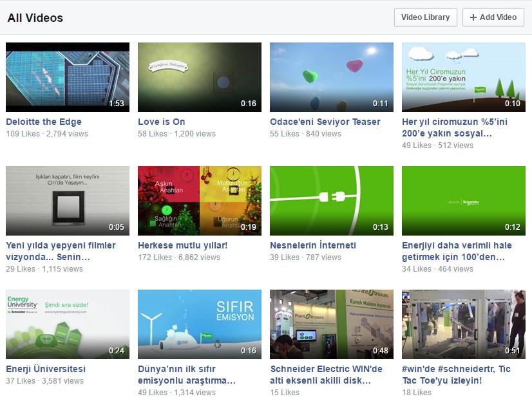
Task: Click the 49 Likes · 512 views text
Action: pos(438,145)
